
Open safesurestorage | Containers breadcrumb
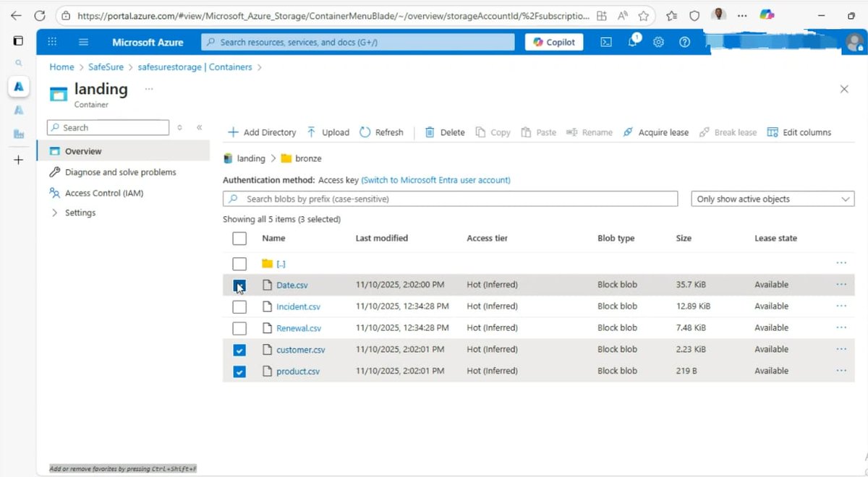(x=195, y=67)
